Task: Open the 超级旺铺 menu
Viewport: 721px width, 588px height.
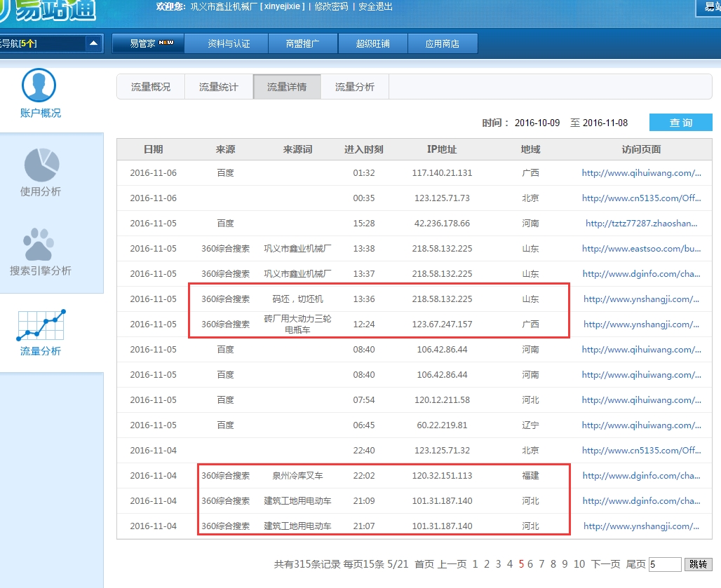Action: tap(372, 43)
